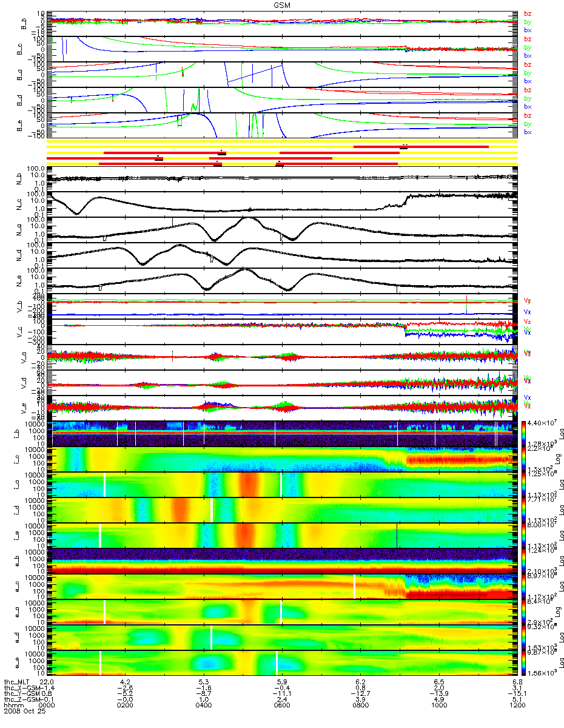The image size is (564, 728).
Task: Click the i_d ion spectrogram plot
Action: [282, 510]
